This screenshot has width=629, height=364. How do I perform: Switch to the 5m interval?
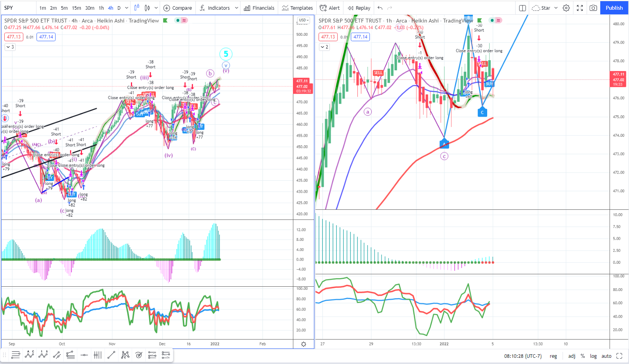coord(64,8)
